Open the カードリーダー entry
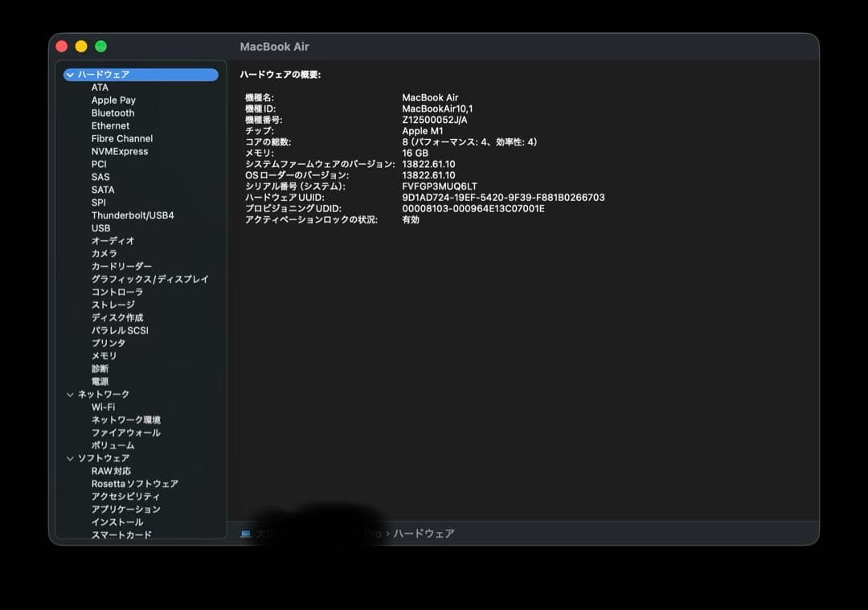Image resolution: width=868 pixels, height=610 pixels. [x=121, y=266]
